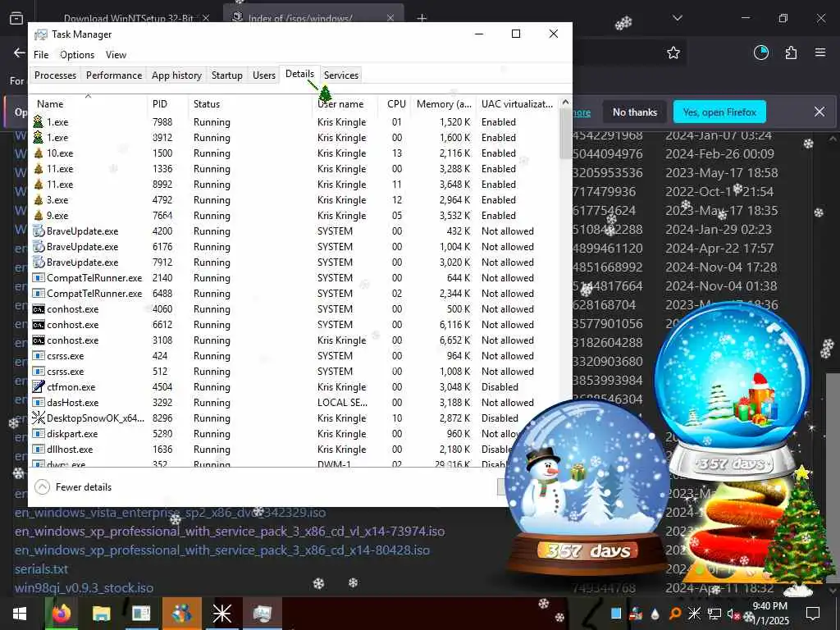840x630 pixels.
Task: Switch to the Startup tab
Action: click(x=226, y=75)
